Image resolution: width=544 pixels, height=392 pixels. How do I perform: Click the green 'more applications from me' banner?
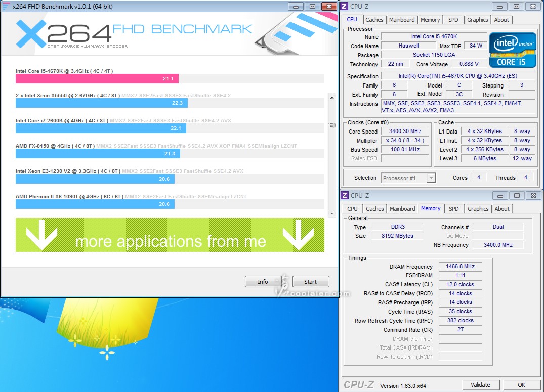(x=170, y=235)
